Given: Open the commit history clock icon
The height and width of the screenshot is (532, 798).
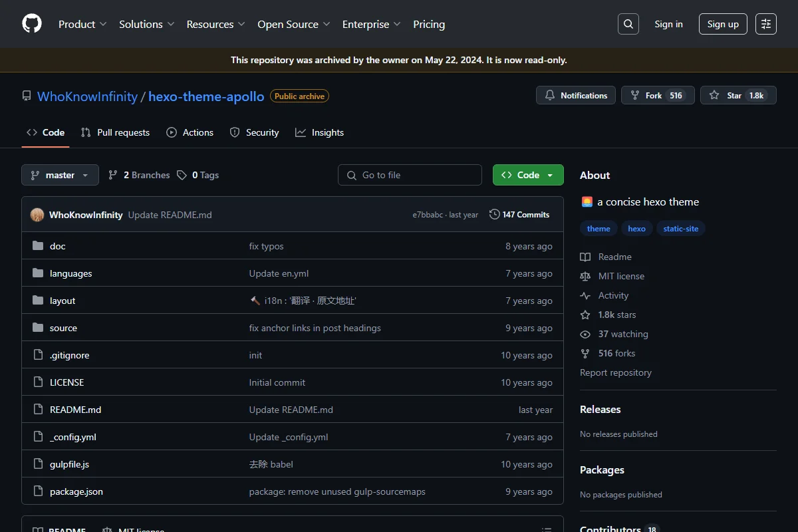Looking at the screenshot, I should click(x=494, y=214).
